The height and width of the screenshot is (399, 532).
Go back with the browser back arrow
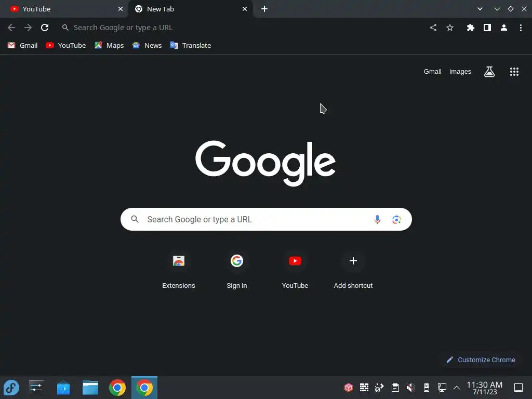pos(11,28)
